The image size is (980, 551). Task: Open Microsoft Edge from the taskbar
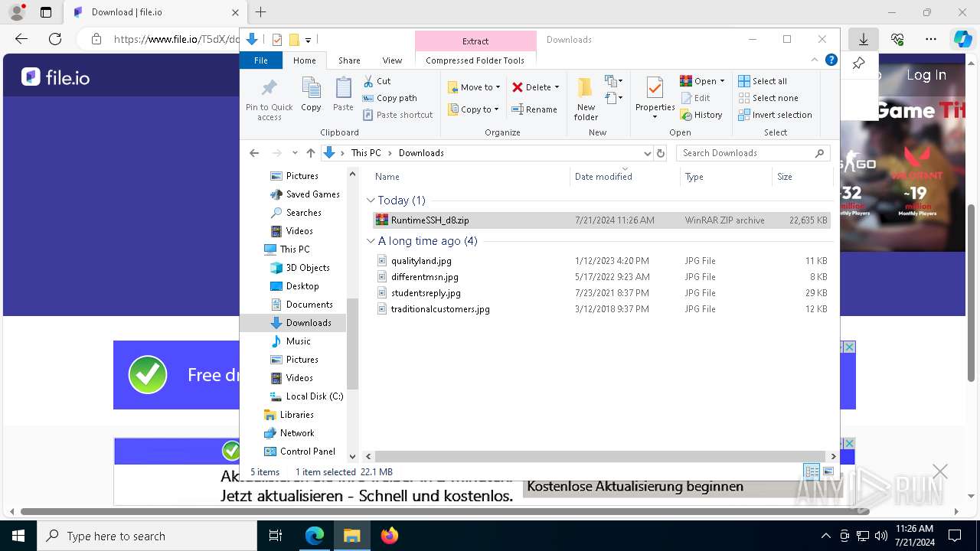pyautogui.click(x=315, y=536)
